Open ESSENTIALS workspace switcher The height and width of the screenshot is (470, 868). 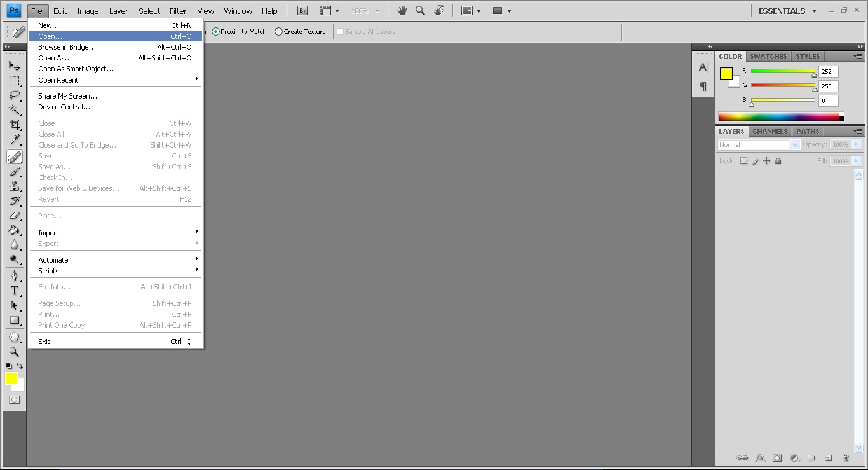coord(788,11)
